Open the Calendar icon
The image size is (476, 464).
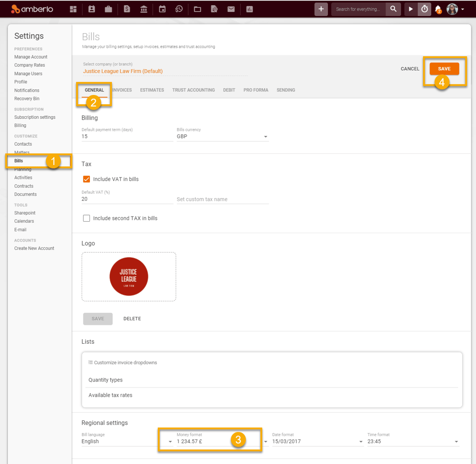coord(162,9)
